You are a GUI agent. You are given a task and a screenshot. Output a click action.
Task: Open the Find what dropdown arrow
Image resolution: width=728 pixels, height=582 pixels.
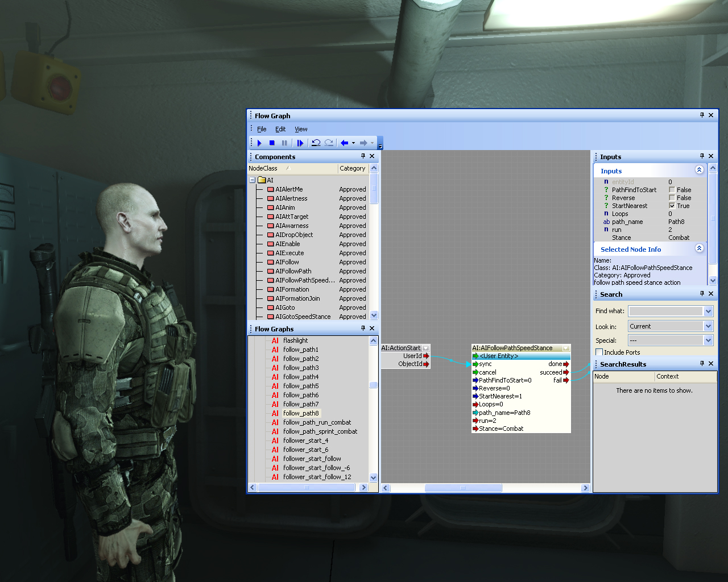tap(708, 311)
